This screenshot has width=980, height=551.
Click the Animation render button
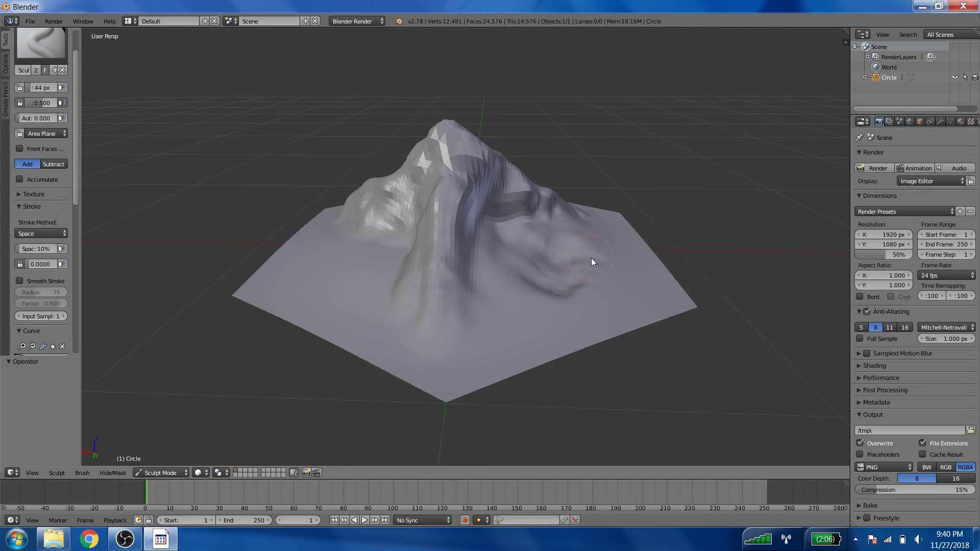(x=914, y=168)
